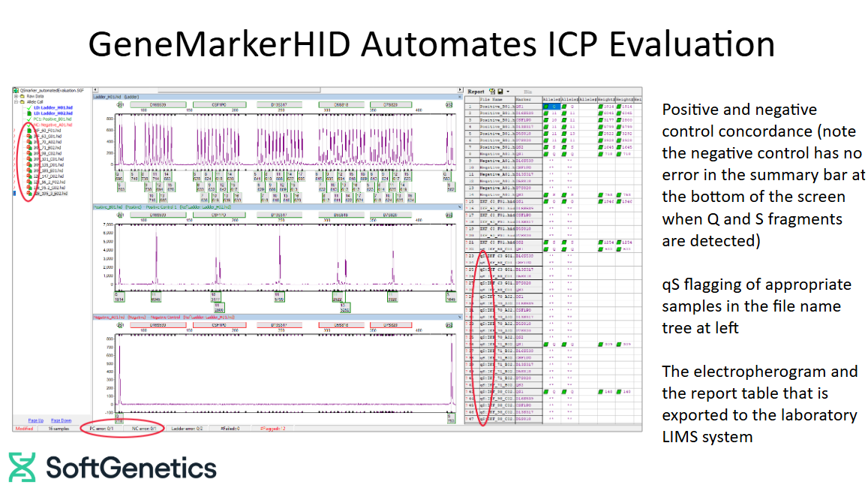Click the 16 samples status entry
Screen dimensions: 868x485
[59, 429]
